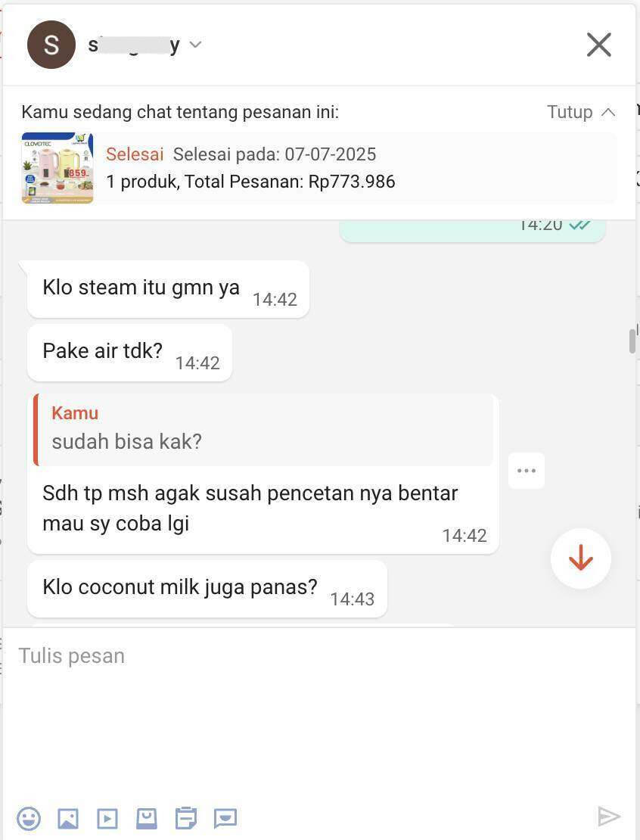Open quick reply message icon
This screenshot has width=640, height=840.
225,818
